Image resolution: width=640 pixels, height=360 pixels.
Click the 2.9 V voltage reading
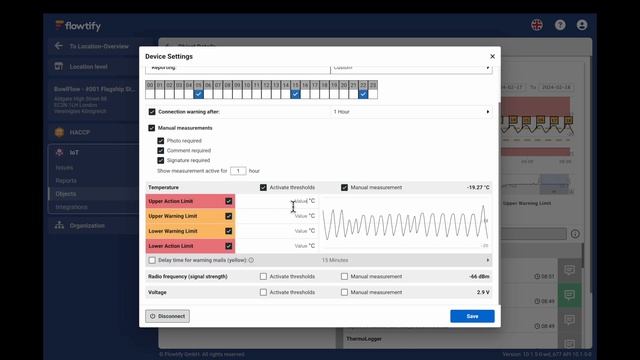pos(483,292)
